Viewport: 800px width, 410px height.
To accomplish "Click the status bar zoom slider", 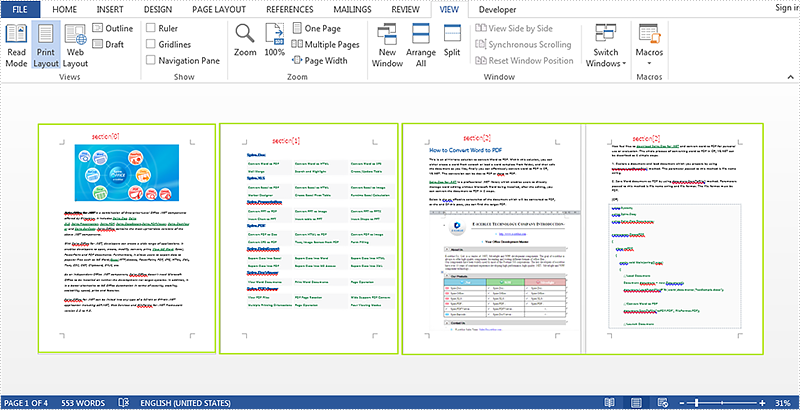I will pyautogui.click(x=722, y=403).
